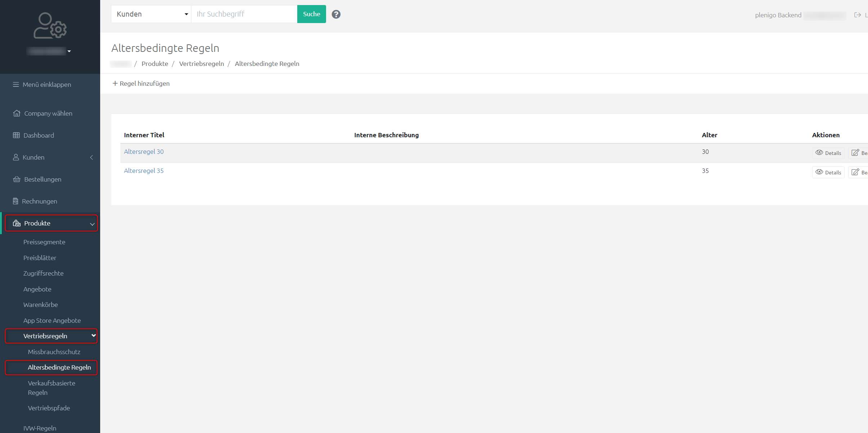868x433 pixels.
Task: Click the Regel hinzufügen link
Action: tap(141, 84)
